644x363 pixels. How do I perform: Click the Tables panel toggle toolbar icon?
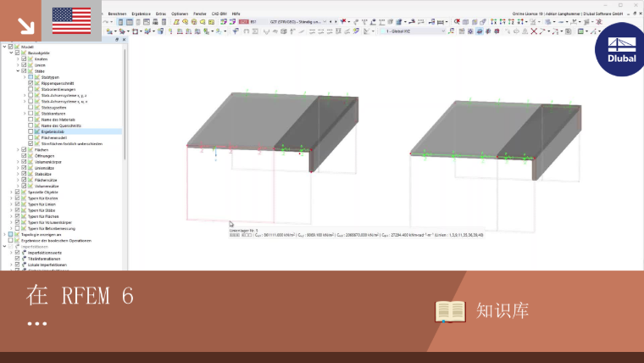click(x=130, y=22)
